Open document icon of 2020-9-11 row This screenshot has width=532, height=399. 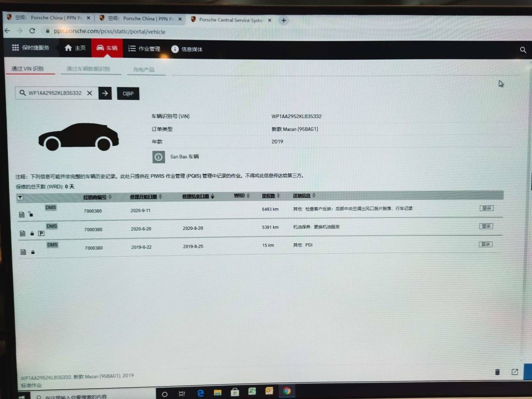(x=22, y=214)
